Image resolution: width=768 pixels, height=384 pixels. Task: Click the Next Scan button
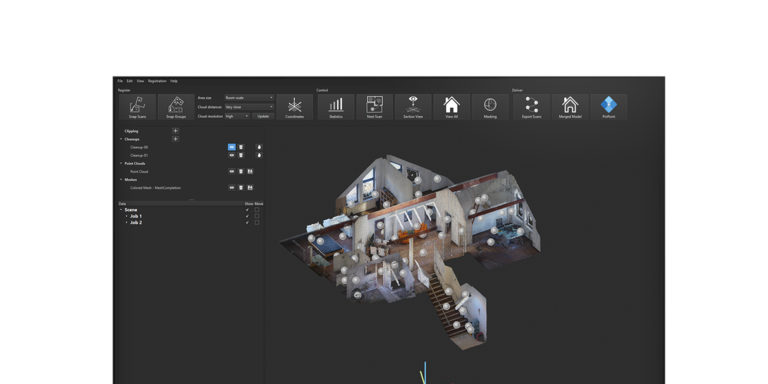pos(375,107)
